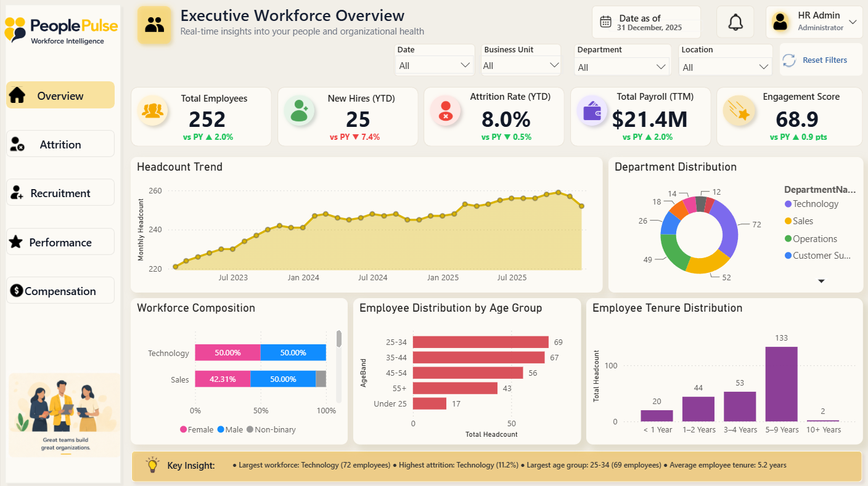Click the calendar icon beside Date as of
The image size is (868, 486).
coord(606,22)
